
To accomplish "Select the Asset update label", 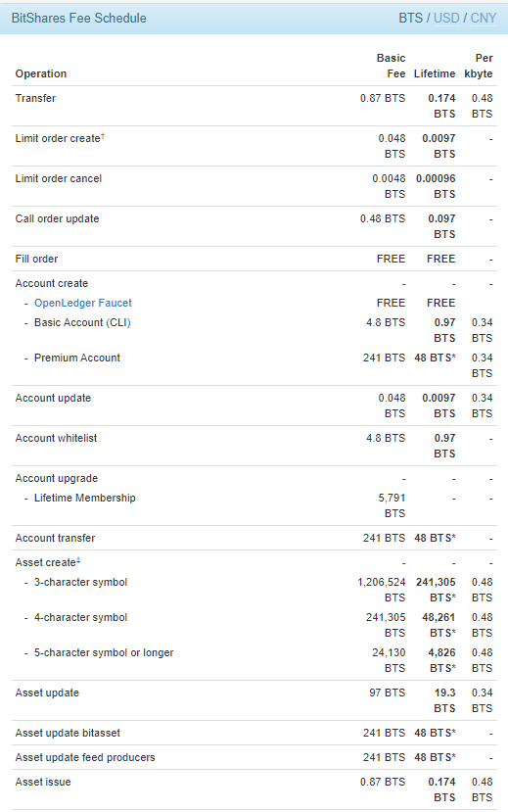I will click(47, 693).
